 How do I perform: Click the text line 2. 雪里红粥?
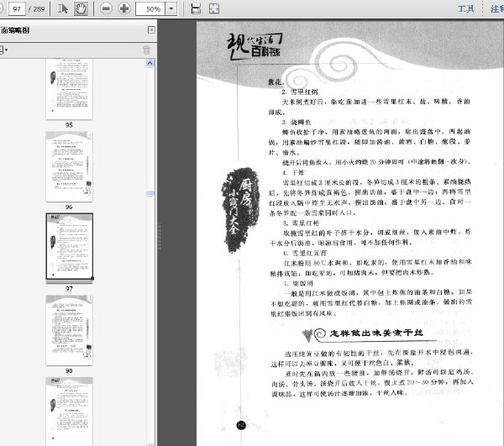point(300,92)
